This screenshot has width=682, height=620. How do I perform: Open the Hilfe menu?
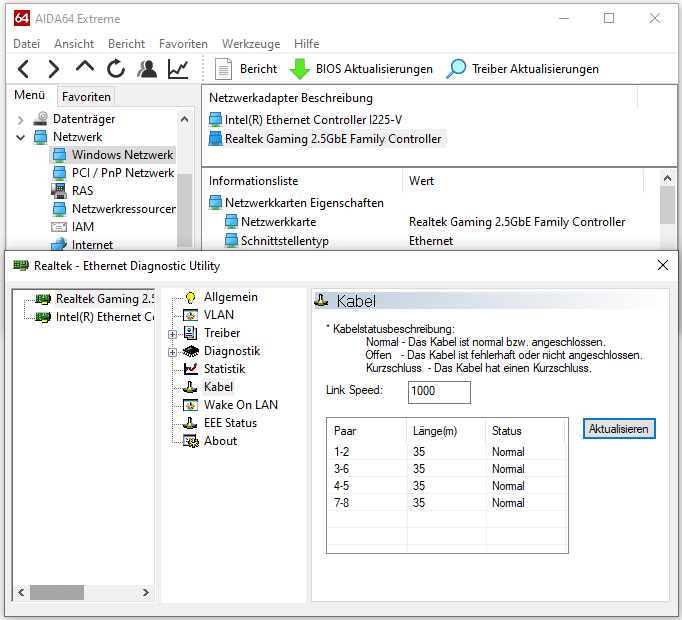(307, 44)
